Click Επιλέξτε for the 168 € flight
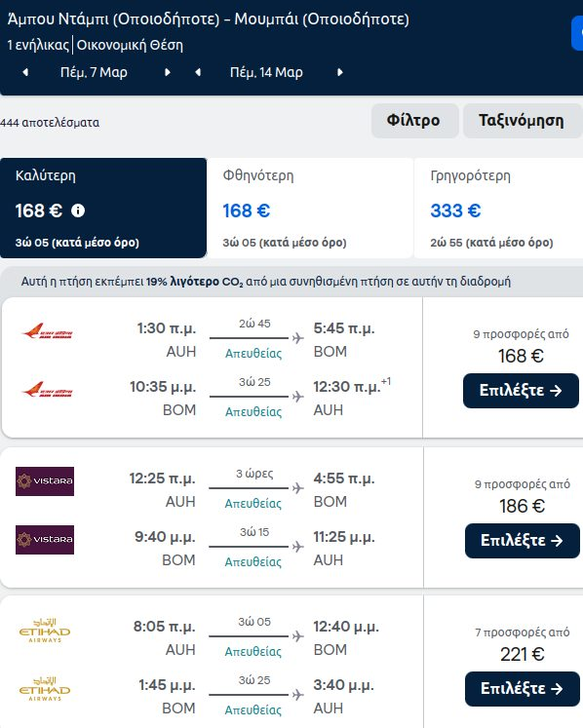Image resolution: width=583 pixels, height=728 pixels. (x=521, y=391)
